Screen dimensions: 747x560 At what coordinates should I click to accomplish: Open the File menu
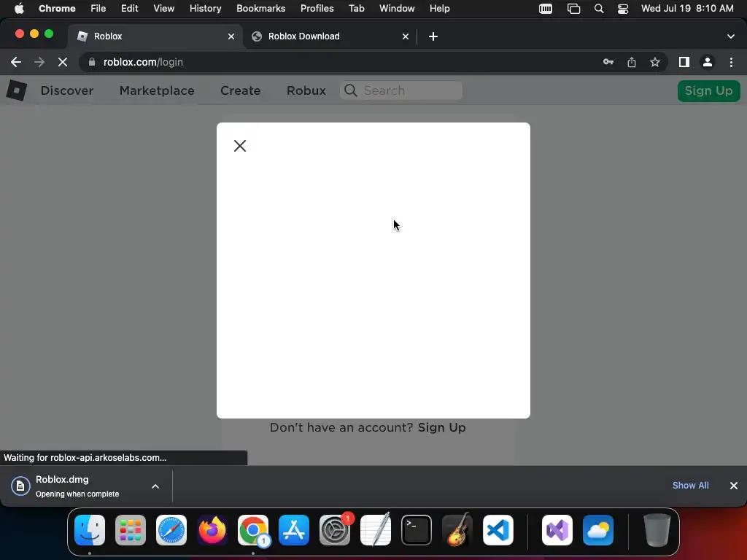pos(98,8)
